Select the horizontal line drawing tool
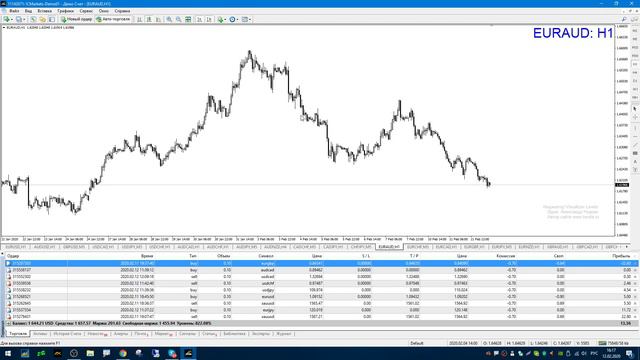640x360 pixels. (x=635, y=137)
